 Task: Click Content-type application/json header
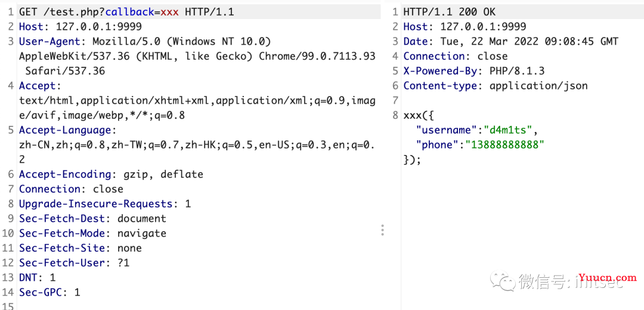pyautogui.click(x=496, y=86)
